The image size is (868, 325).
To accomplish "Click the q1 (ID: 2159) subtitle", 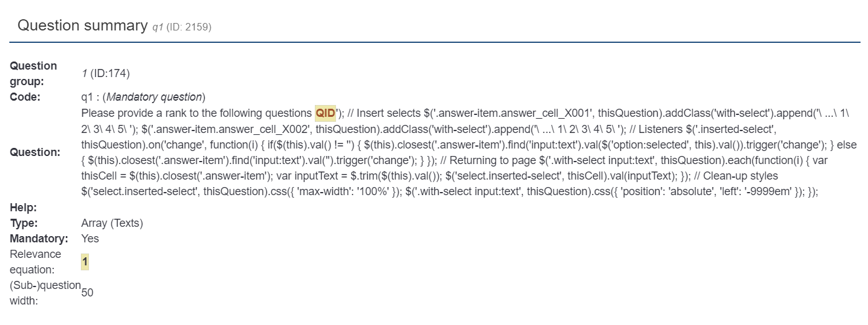I will tap(184, 27).
